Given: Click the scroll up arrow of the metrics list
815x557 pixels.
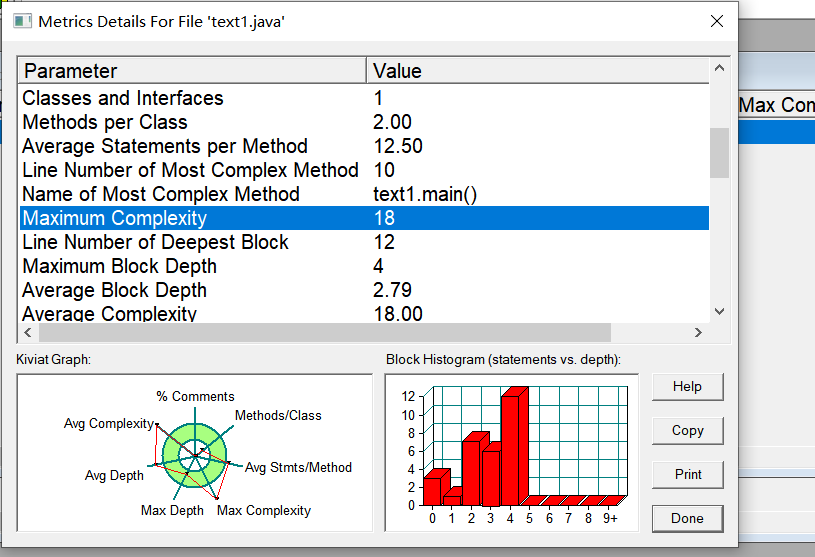Looking at the screenshot, I should pyautogui.click(x=719, y=68).
